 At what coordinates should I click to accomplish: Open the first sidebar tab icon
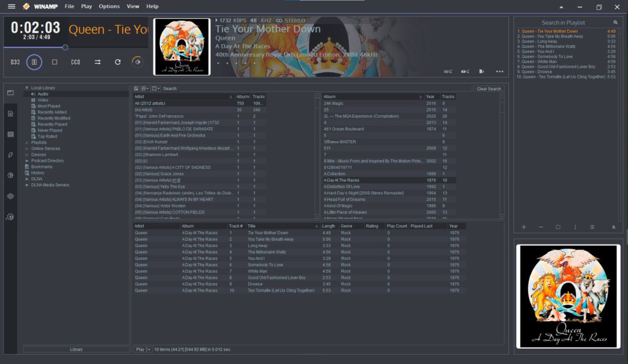click(10, 93)
